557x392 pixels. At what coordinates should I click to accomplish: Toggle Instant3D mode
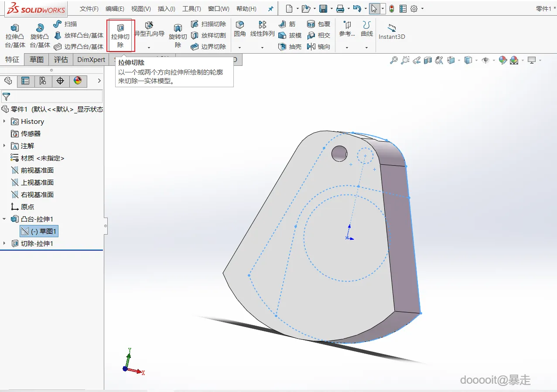[x=392, y=31]
